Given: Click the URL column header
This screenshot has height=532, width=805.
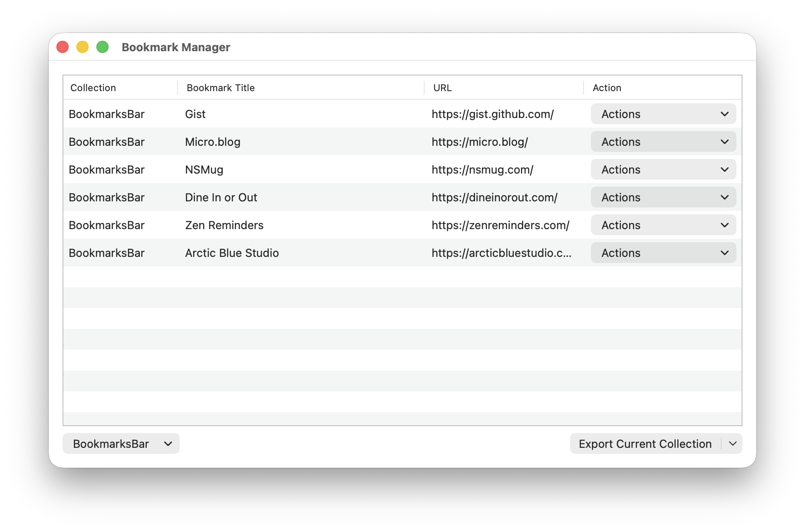Looking at the screenshot, I should pos(442,88).
